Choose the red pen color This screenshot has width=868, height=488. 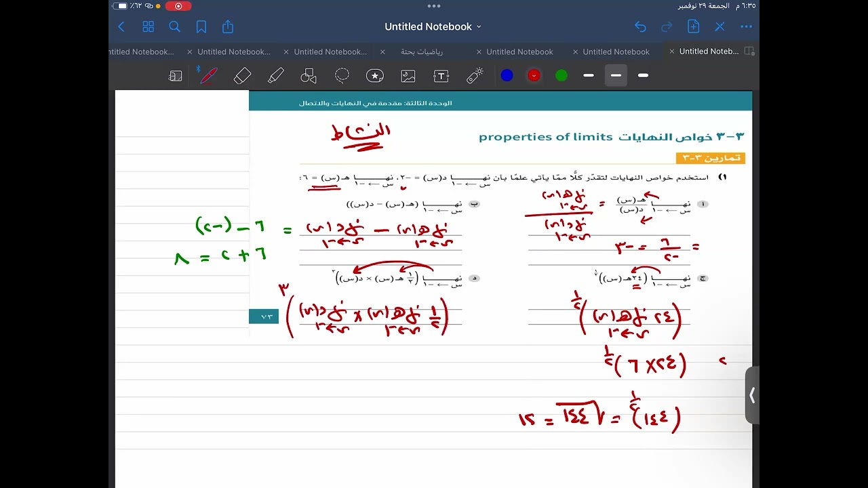point(534,75)
